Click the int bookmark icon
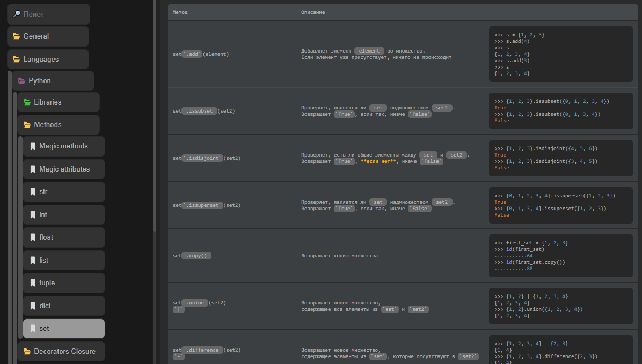This screenshot has width=642, height=364. (x=33, y=215)
